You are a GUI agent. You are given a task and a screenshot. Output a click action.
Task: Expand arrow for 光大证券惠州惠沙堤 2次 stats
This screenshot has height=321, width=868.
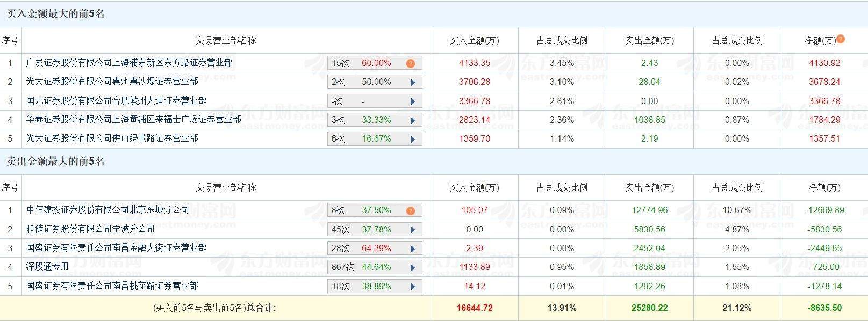(413, 83)
